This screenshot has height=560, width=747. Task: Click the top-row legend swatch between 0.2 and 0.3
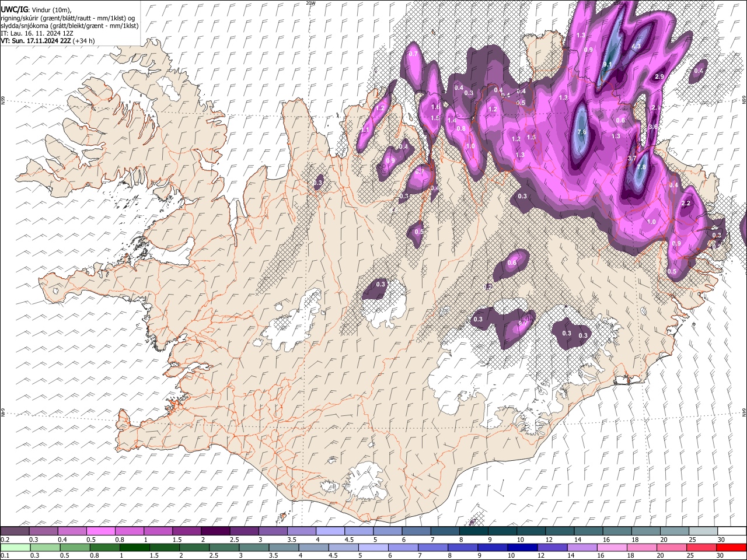coord(15,531)
